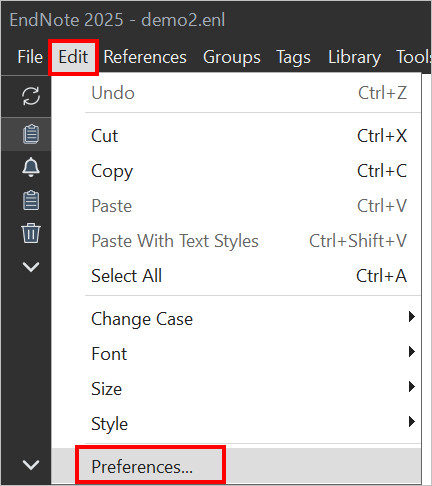The height and width of the screenshot is (486, 432).
Task: Open the Change Case submenu
Action: (253, 319)
